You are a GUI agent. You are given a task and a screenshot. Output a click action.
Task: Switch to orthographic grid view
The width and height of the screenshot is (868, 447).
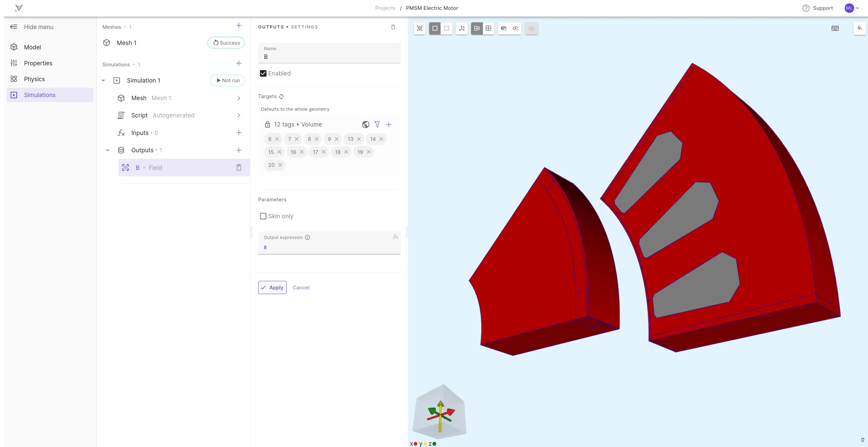[488, 28]
